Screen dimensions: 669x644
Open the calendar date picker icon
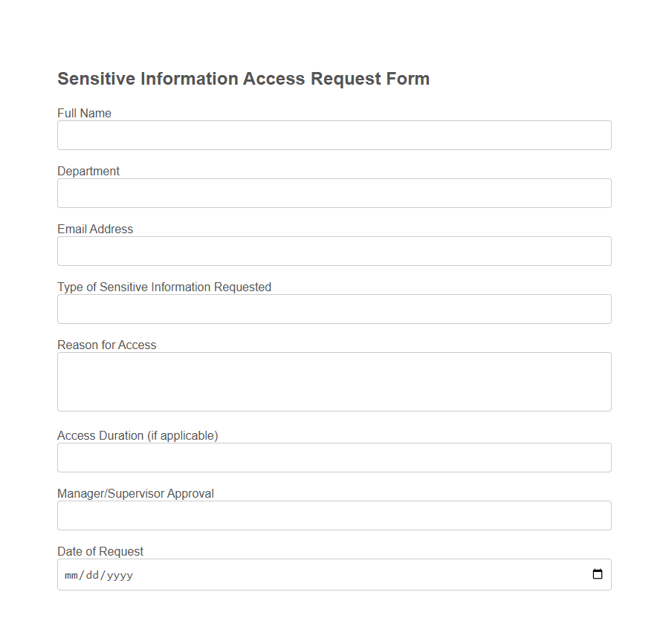[x=598, y=573]
